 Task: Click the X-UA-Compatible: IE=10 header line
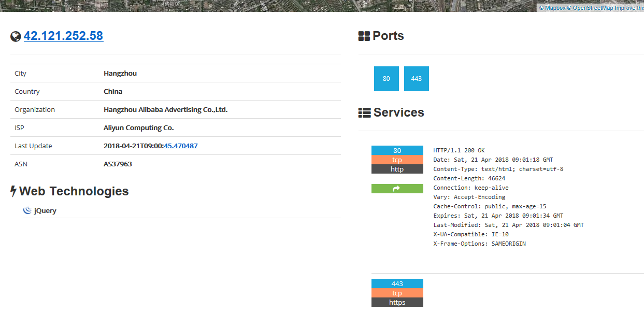coord(471,234)
